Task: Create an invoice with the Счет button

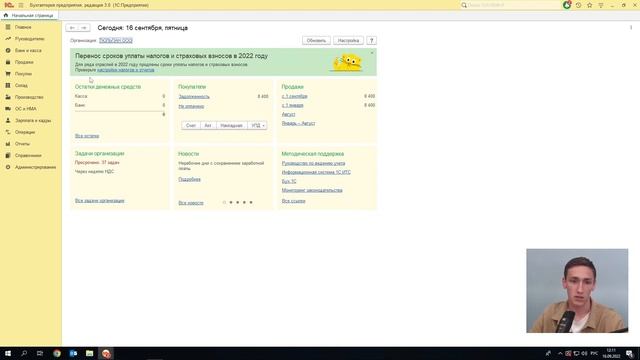Action: tap(191, 125)
